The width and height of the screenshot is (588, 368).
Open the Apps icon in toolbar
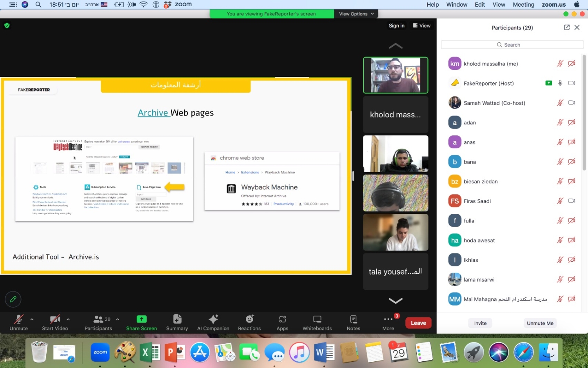tap(283, 319)
